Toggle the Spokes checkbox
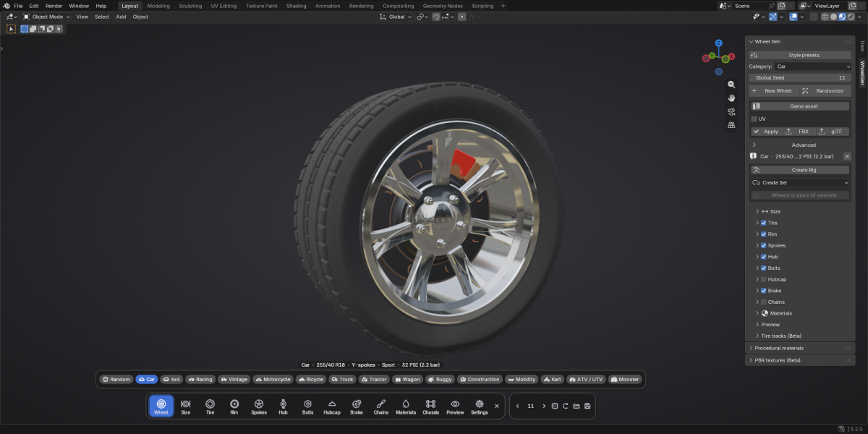The height and width of the screenshot is (434, 868). point(764,245)
